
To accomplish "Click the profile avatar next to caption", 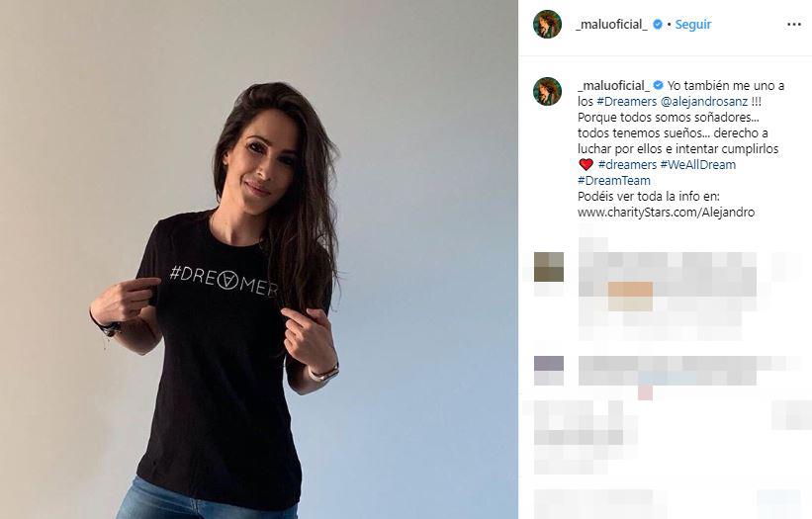I will pos(547,91).
